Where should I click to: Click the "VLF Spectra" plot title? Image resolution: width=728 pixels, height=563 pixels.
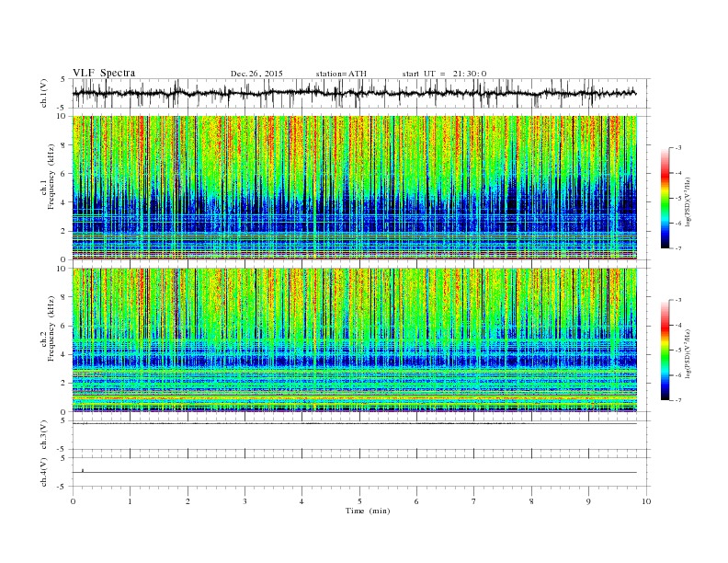(x=104, y=73)
